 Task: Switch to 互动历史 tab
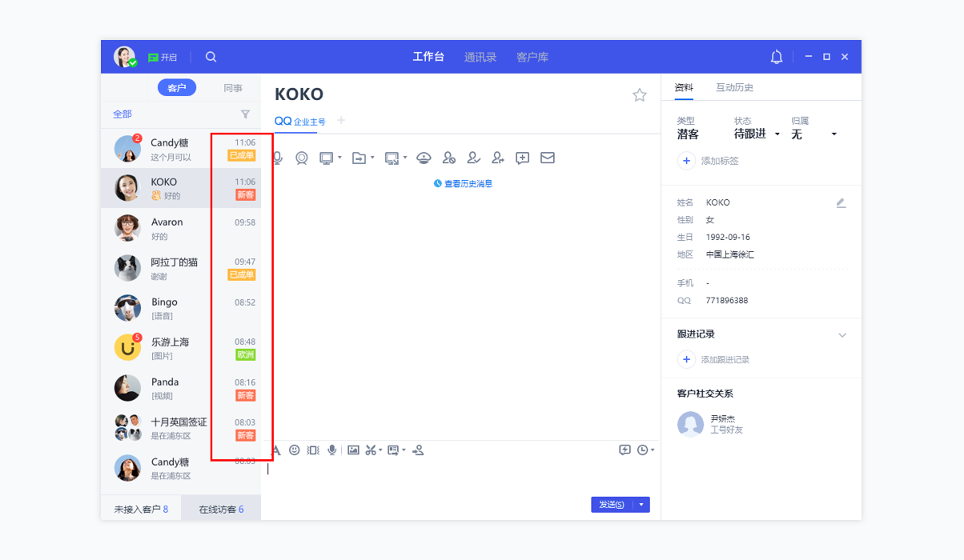click(x=735, y=88)
